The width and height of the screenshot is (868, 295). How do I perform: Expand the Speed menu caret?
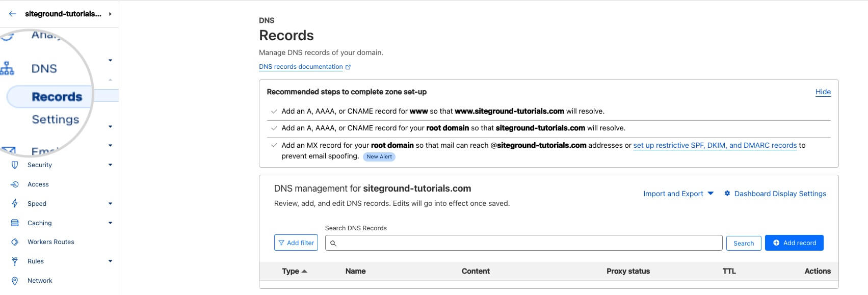coord(110,204)
